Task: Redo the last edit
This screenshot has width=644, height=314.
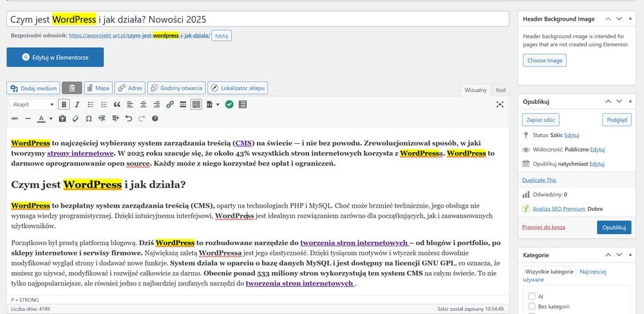Action: [x=142, y=119]
